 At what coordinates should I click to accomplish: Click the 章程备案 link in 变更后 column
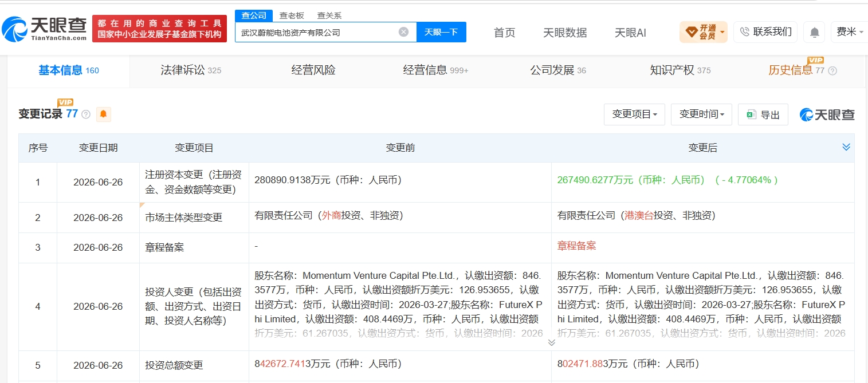pos(576,246)
